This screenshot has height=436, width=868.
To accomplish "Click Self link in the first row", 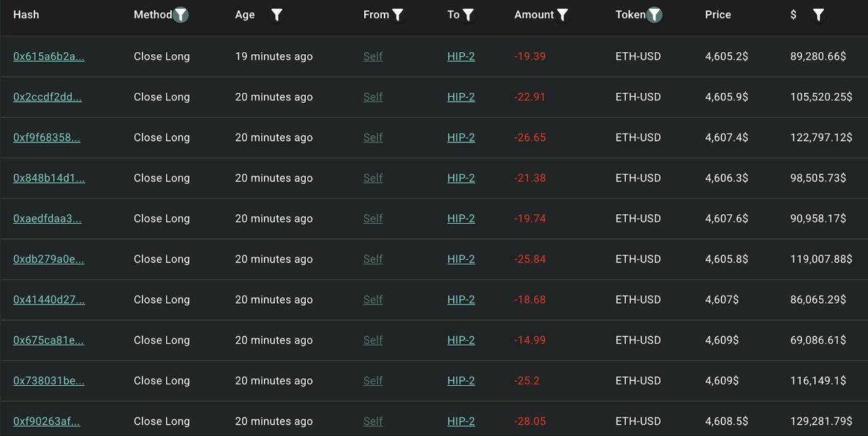I will 373,56.
